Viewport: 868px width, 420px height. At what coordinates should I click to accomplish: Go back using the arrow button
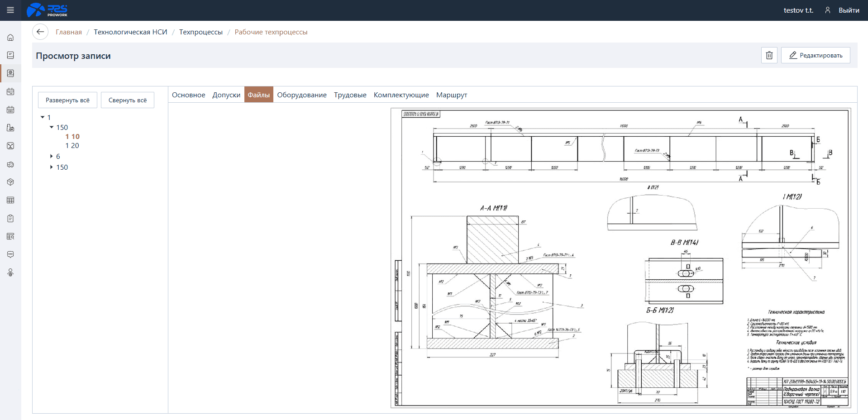pyautogui.click(x=40, y=32)
